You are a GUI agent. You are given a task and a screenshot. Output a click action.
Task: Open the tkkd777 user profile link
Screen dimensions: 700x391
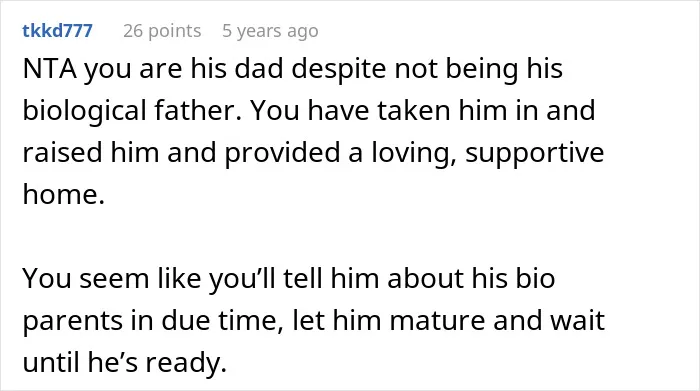[58, 31]
